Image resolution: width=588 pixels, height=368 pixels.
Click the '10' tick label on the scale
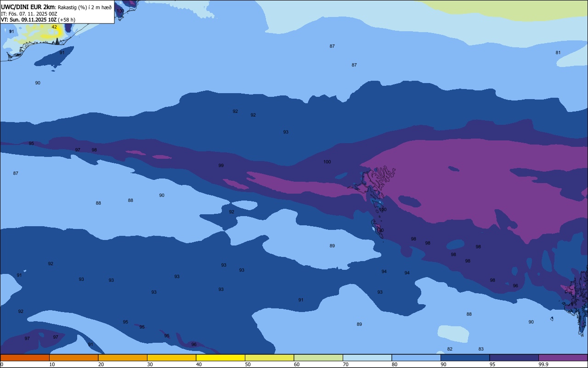tap(52, 364)
